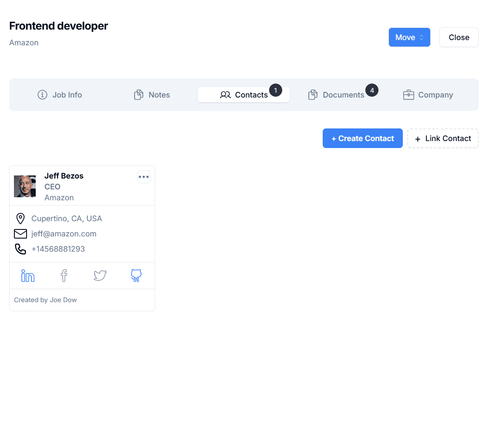Image resolution: width=486 pixels, height=448 pixels.
Task: Click the phone handset icon
Action: [20, 249]
